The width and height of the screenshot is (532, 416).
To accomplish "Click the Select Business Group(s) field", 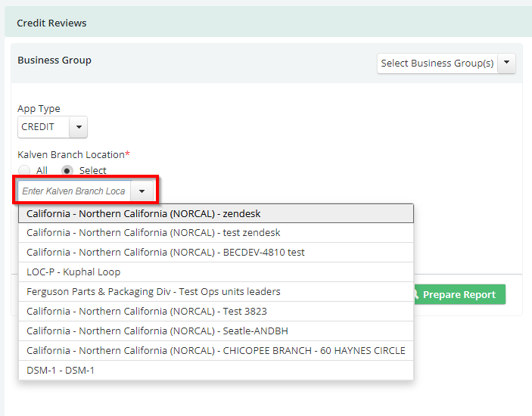I will click(x=437, y=63).
